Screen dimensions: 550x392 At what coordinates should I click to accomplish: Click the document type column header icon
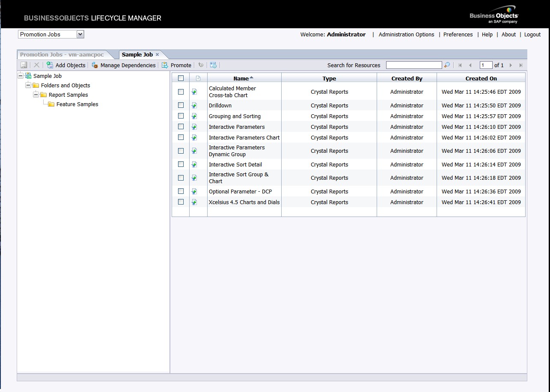coord(198,78)
